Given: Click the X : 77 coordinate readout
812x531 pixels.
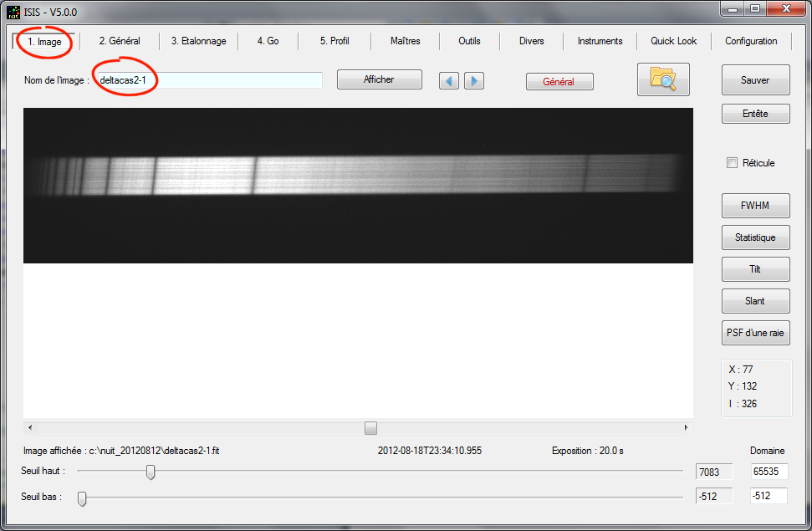Looking at the screenshot, I should [x=741, y=370].
